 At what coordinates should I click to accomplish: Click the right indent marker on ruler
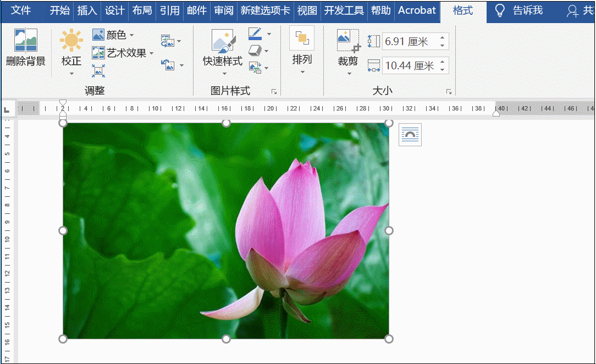tap(496, 113)
